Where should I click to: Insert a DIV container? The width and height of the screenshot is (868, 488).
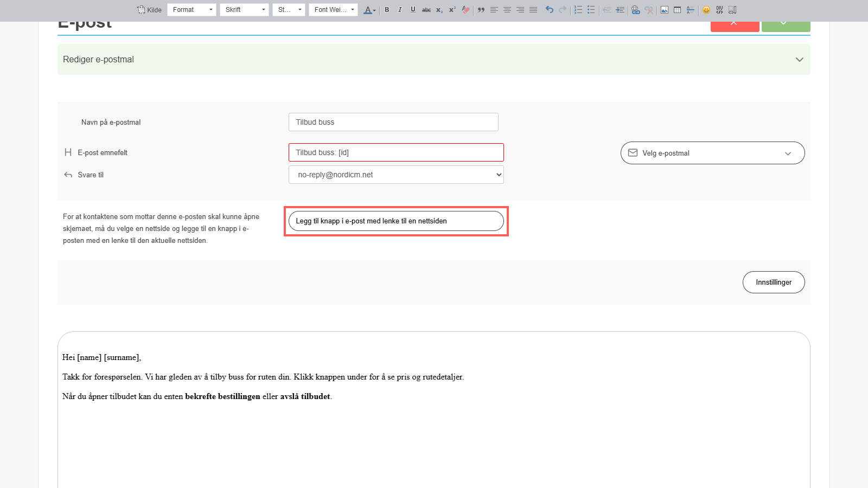[719, 10]
